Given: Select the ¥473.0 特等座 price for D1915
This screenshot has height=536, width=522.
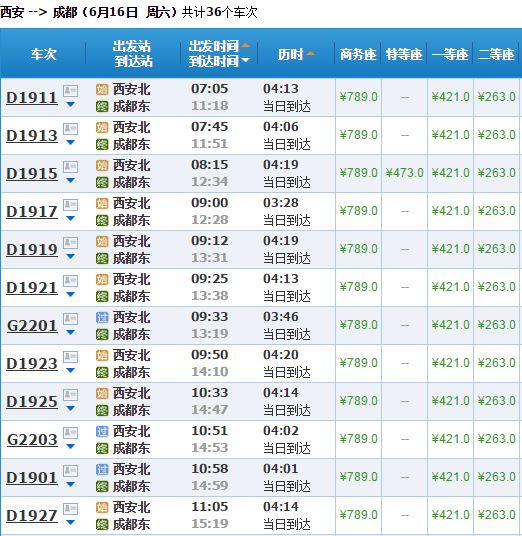Looking at the screenshot, I should click(x=404, y=173).
